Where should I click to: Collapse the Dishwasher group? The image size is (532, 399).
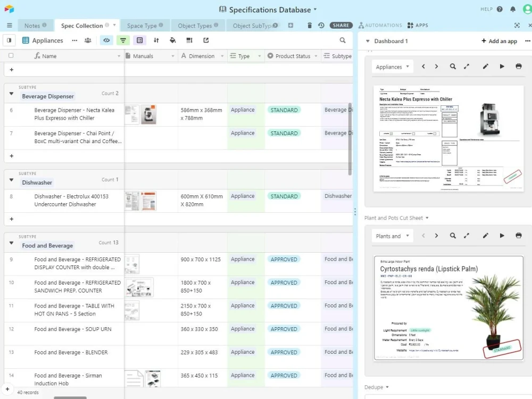[11, 180]
